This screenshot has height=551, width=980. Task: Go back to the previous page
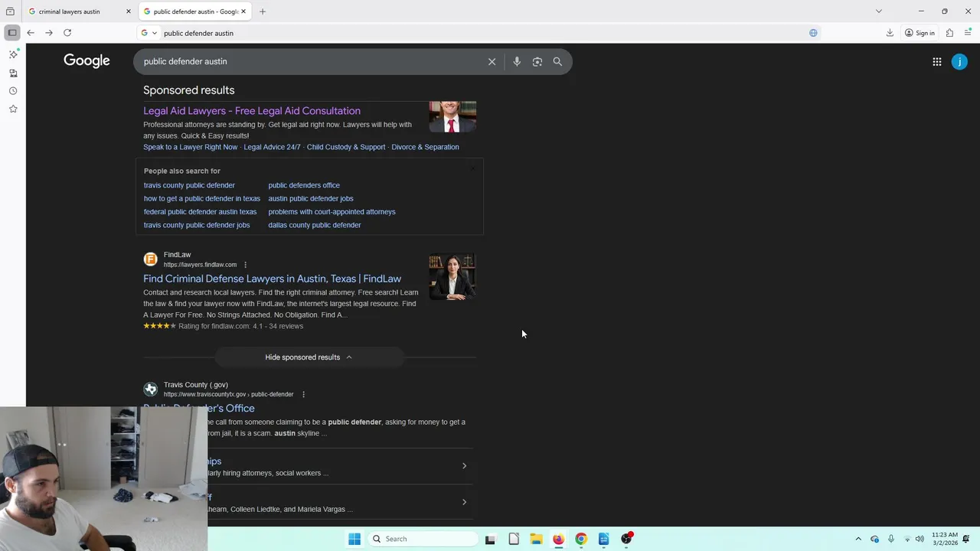[x=30, y=33]
